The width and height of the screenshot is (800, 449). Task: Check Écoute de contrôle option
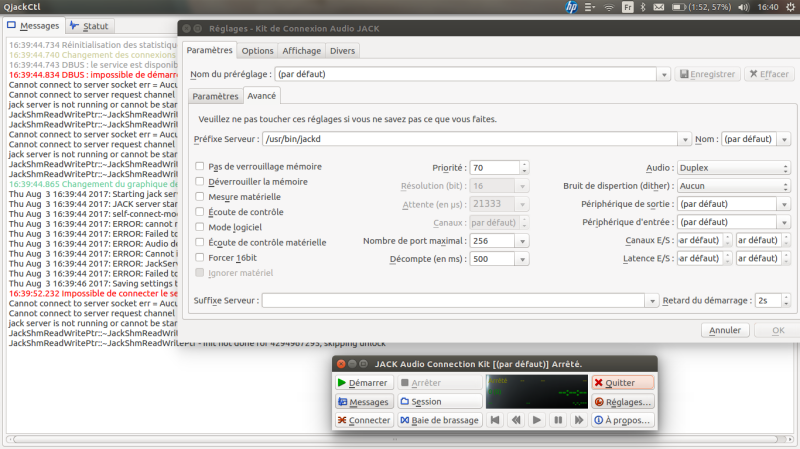(x=199, y=212)
